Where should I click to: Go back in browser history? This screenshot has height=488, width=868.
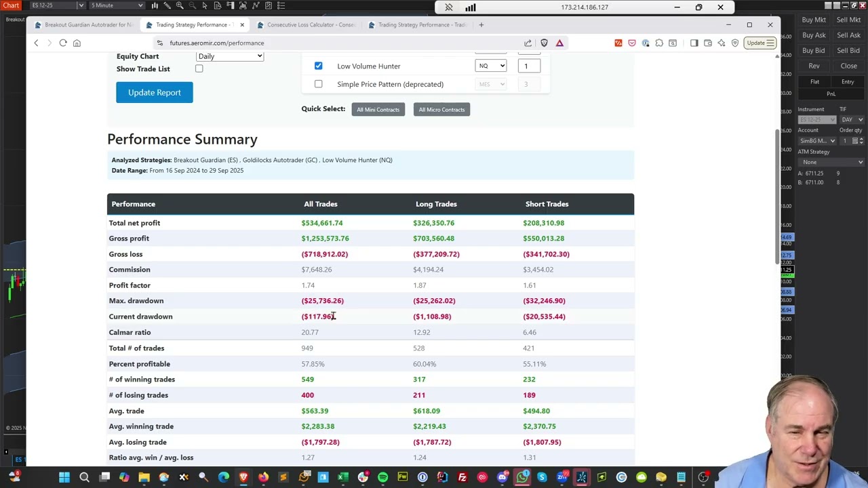tap(36, 43)
